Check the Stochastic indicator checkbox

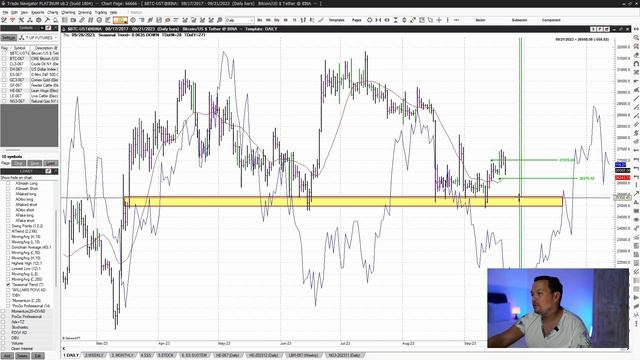(x=3, y=327)
